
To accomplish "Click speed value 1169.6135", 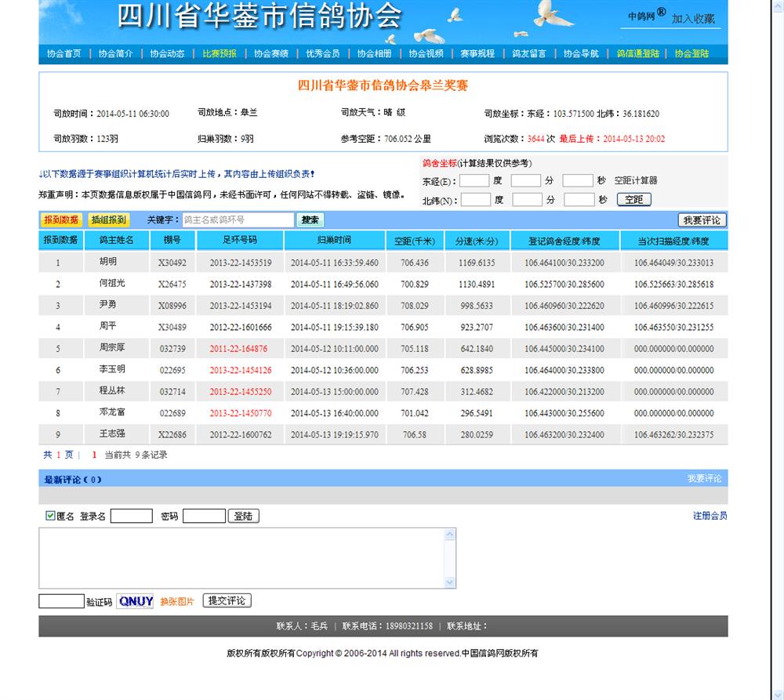I will click(477, 263).
